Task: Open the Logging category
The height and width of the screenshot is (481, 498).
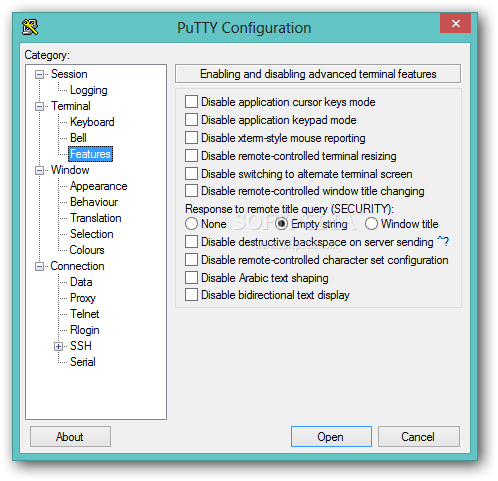Action: click(89, 90)
